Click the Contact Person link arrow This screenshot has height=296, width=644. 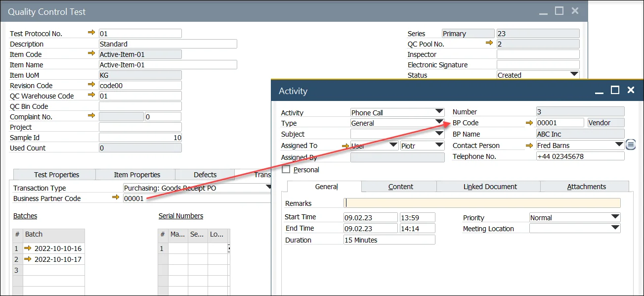tap(529, 145)
